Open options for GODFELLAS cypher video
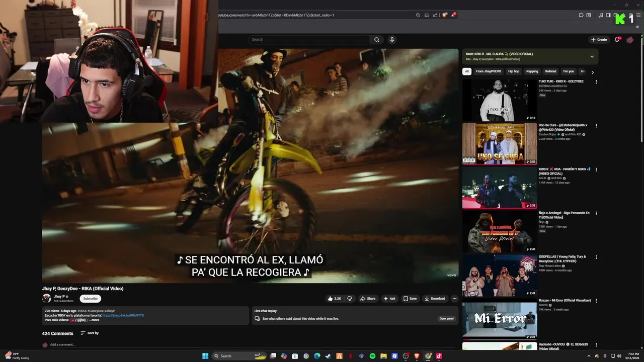Image resolution: width=644 pixels, height=362 pixels. click(x=596, y=257)
